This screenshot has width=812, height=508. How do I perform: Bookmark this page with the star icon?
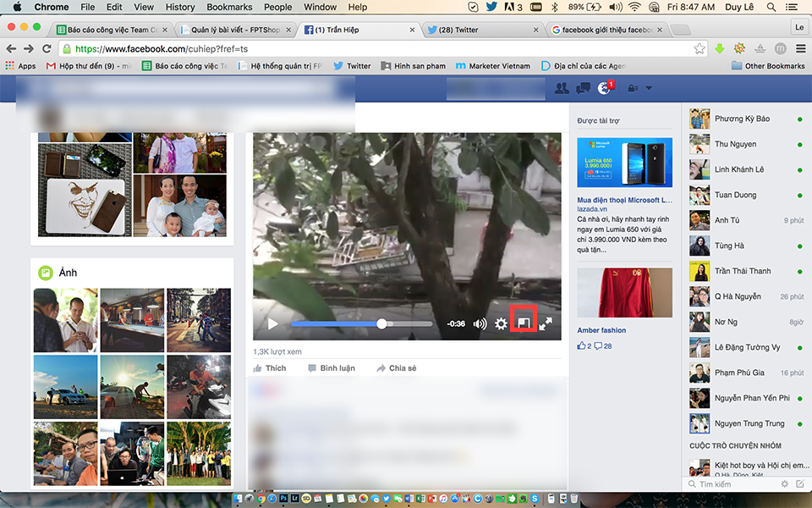tap(700, 48)
